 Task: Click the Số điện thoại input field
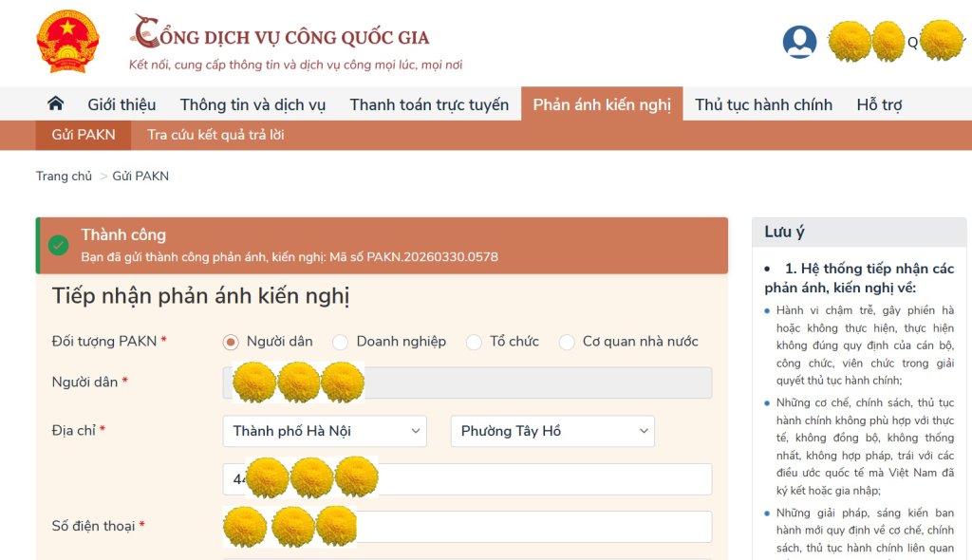(467, 527)
